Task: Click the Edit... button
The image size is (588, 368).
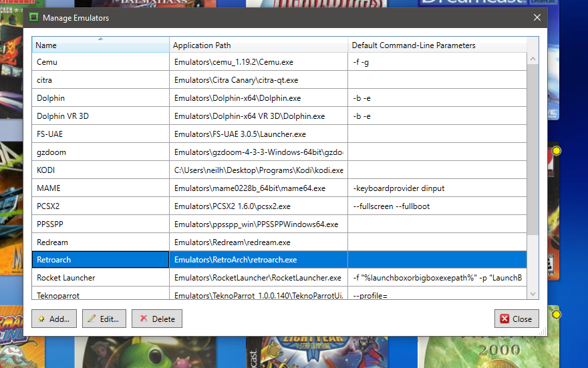Action: click(104, 319)
